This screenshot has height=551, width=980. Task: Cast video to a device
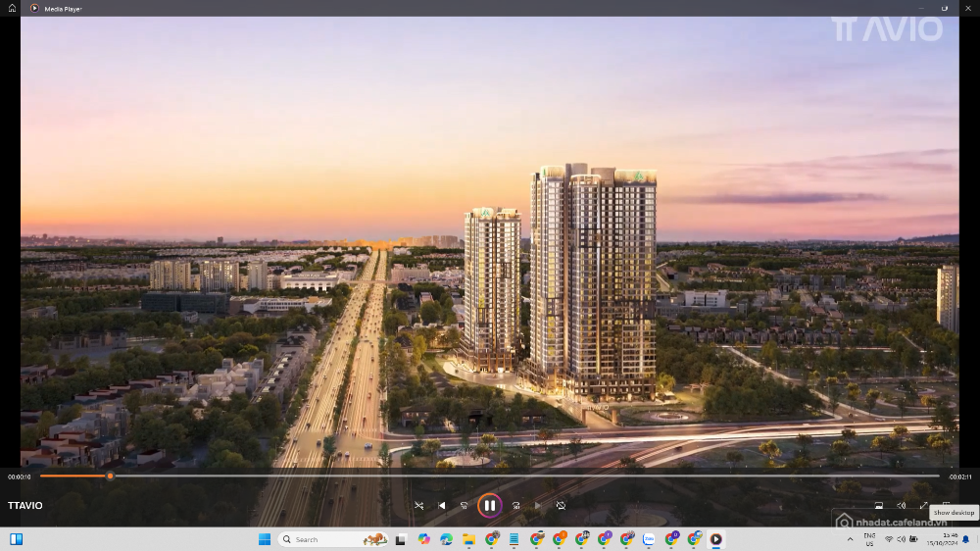tap(878, 506)
